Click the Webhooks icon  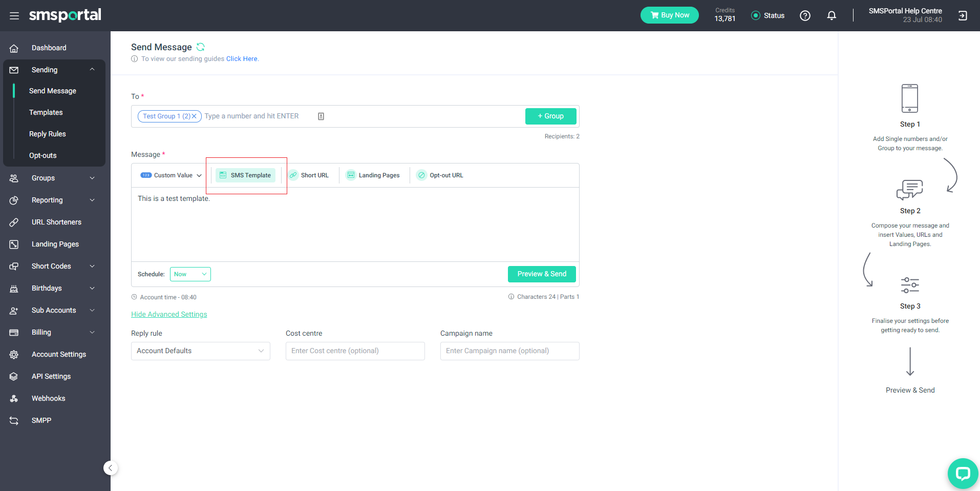tap(14, 399)
